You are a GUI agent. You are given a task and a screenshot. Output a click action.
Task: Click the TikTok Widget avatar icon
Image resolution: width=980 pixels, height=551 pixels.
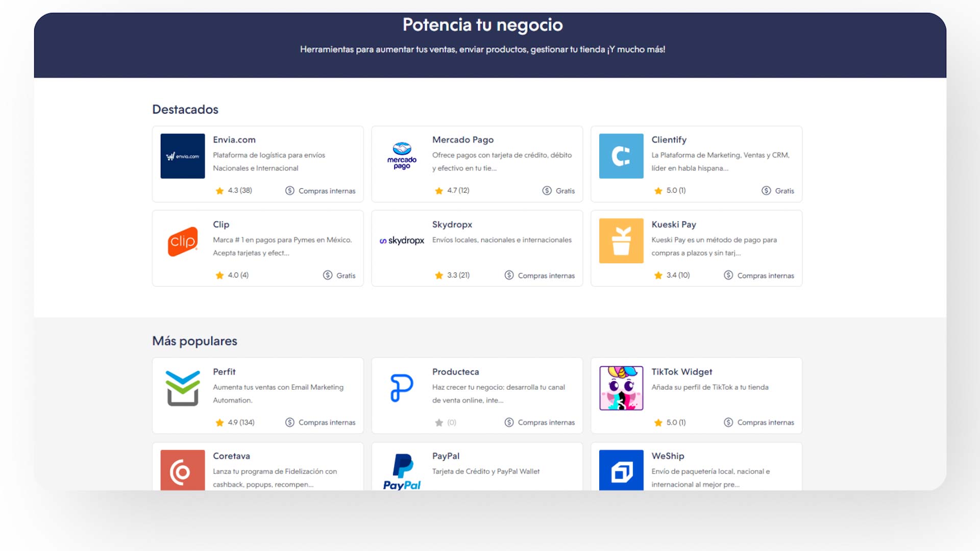(621, 388)
